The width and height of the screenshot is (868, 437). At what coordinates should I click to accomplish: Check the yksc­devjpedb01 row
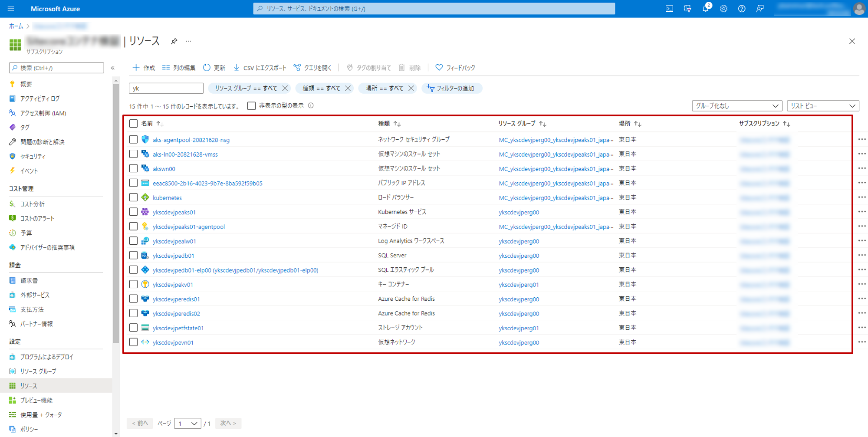(x=133, y=256)
